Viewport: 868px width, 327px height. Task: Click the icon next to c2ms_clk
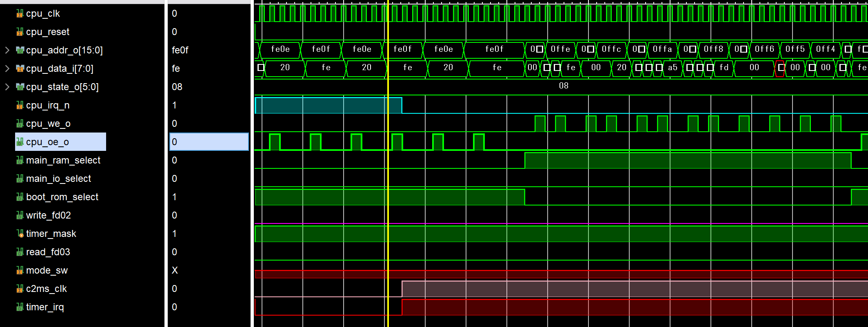[x=20, y=289]
